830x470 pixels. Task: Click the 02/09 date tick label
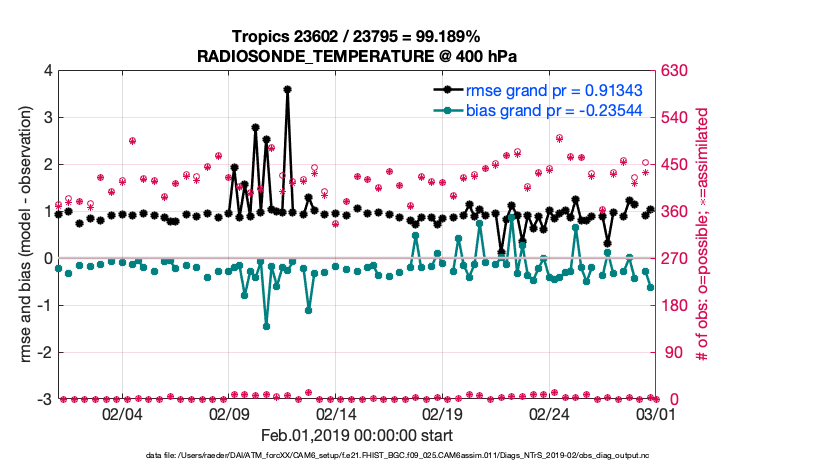pos(229,414)
